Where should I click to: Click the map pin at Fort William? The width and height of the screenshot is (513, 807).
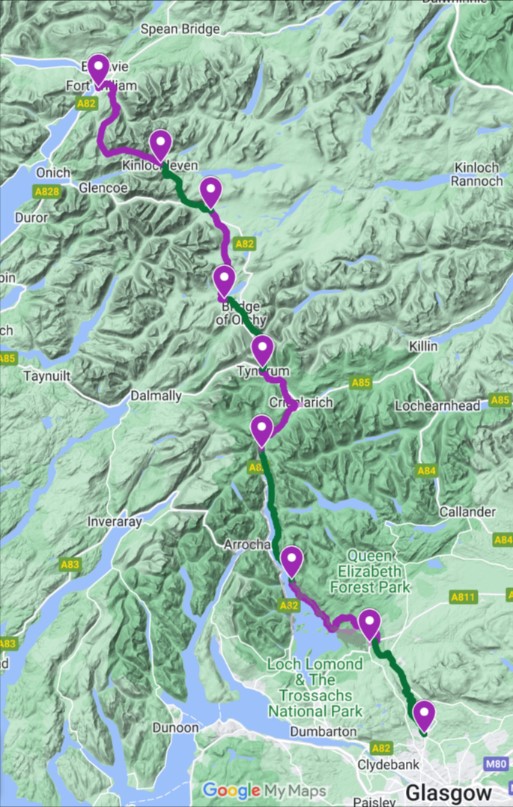(x=98, y=69)
